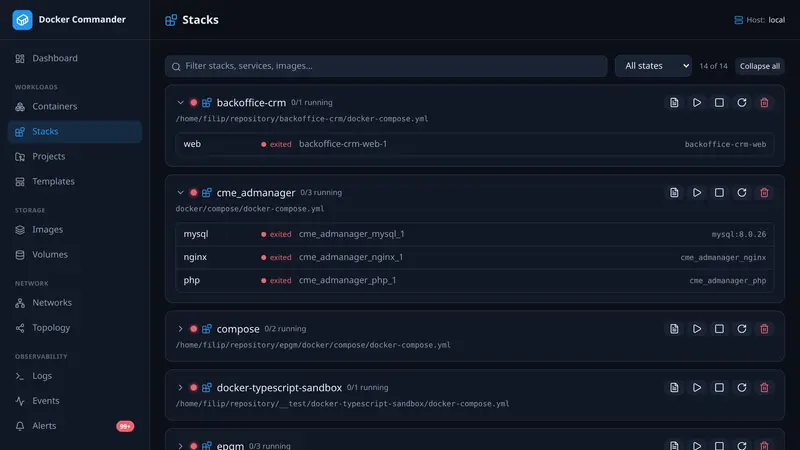Image resolution: width=800 pixels, height=450 pixels.
Task: Click the cme_admanager stack name
Action: click(256, 193)
